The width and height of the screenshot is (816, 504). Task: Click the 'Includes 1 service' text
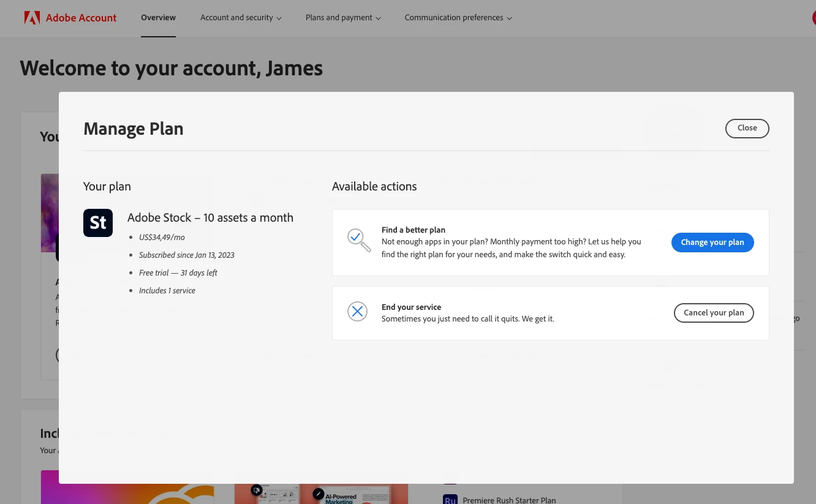point(167,290)
